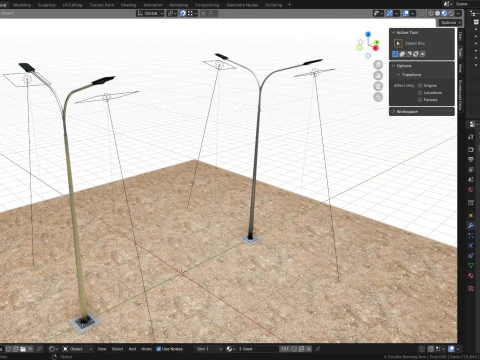Toggle proportional editing icon in header

pyautogui.click(x=203, y=13)
